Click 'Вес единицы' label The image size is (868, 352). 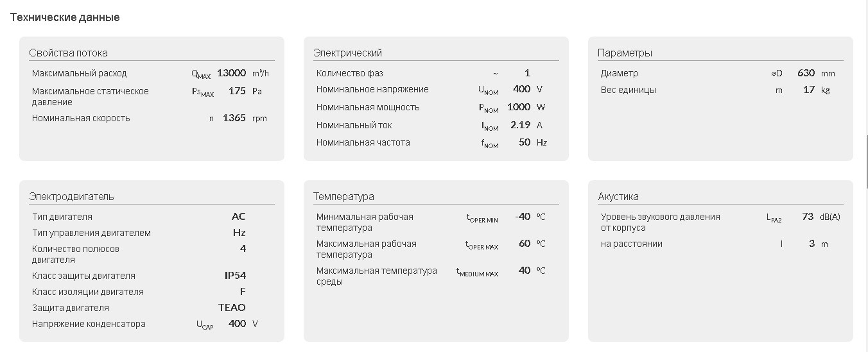(629, 90)
